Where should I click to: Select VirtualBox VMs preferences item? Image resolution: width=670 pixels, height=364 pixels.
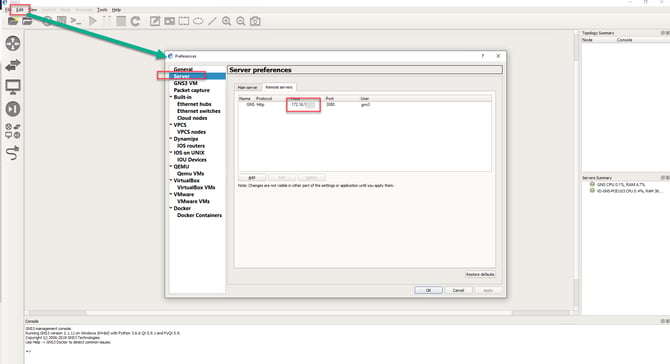[196, 187]
